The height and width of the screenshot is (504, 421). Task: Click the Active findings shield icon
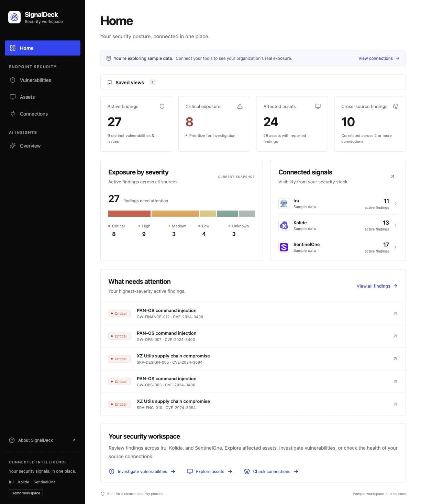click(x=162, y=106)
